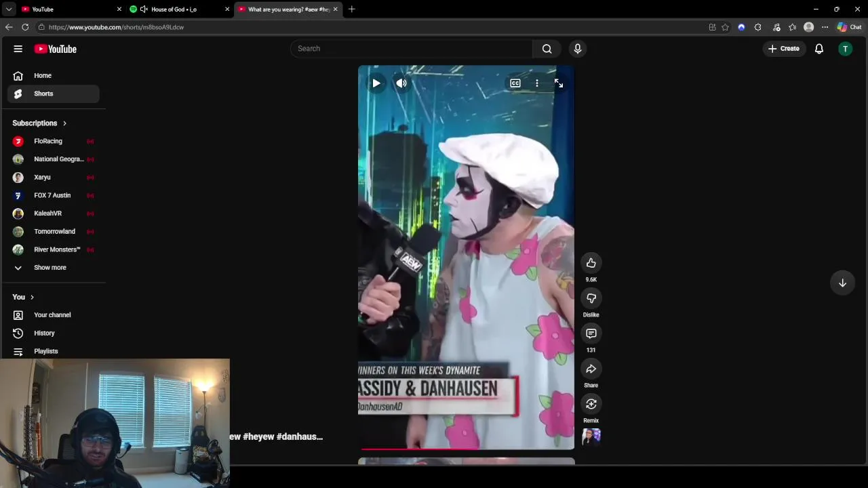
Task: Expand the You section header
Action: click(x=23, y=297)
